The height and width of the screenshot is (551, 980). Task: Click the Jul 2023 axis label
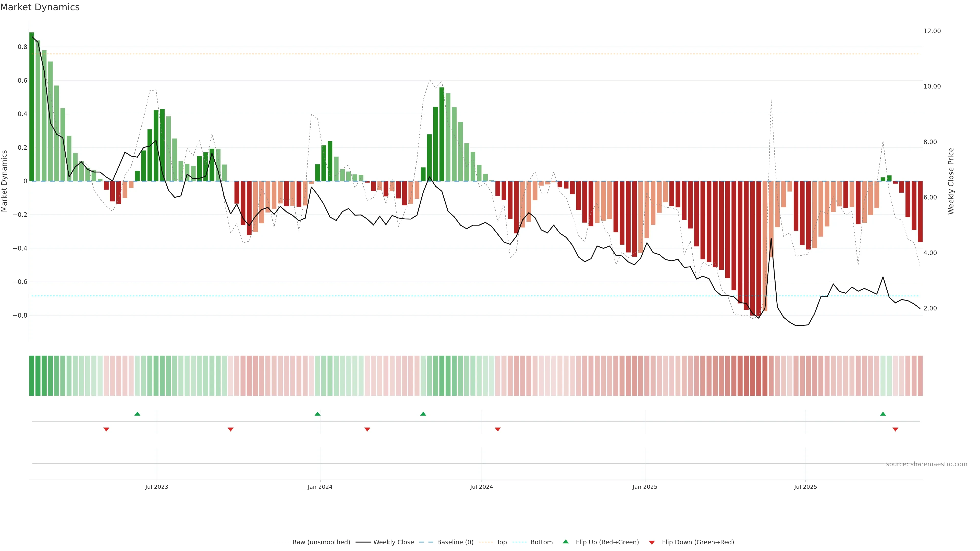[x=156, y=487]
